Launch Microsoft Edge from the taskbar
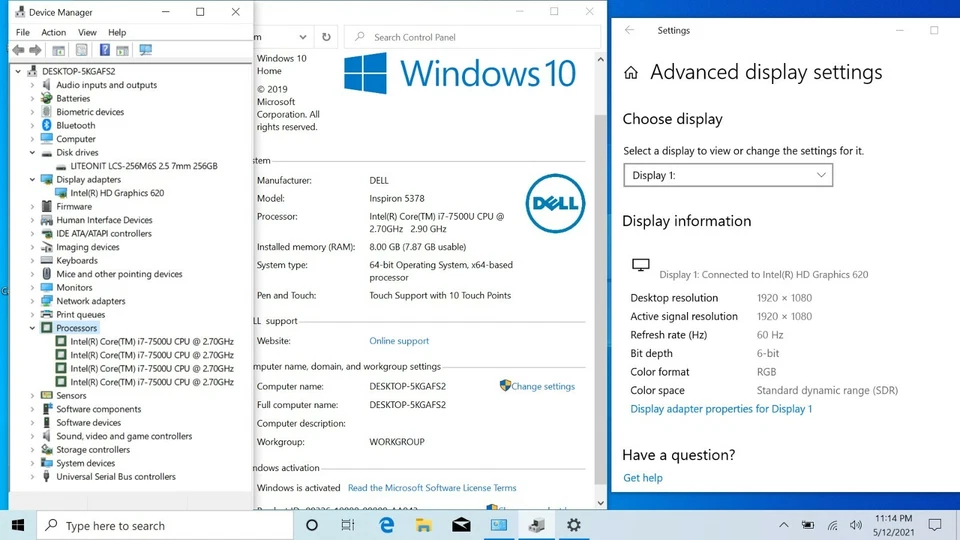The image size is (960, 540). coord(386,525)
